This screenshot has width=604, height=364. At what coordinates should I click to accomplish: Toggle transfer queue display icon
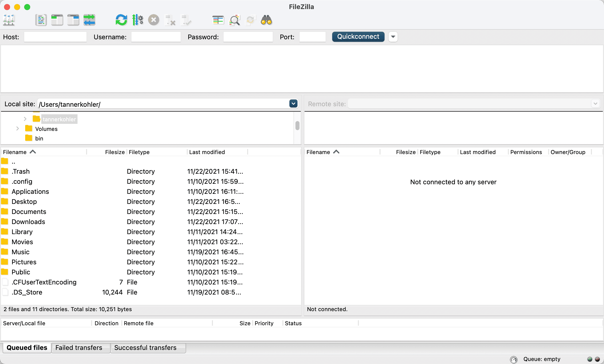89,20
